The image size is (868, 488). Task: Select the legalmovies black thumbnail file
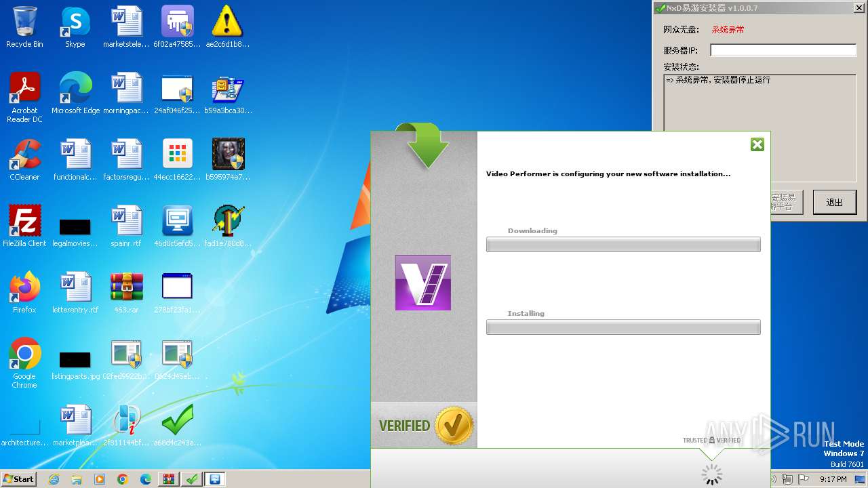click(x=75, y=230)
